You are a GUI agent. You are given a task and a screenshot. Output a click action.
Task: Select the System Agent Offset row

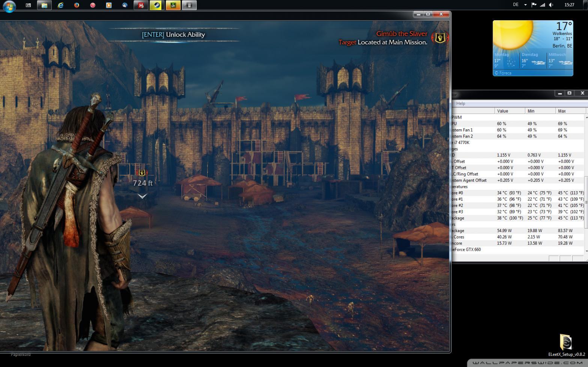tap(518, 180)
